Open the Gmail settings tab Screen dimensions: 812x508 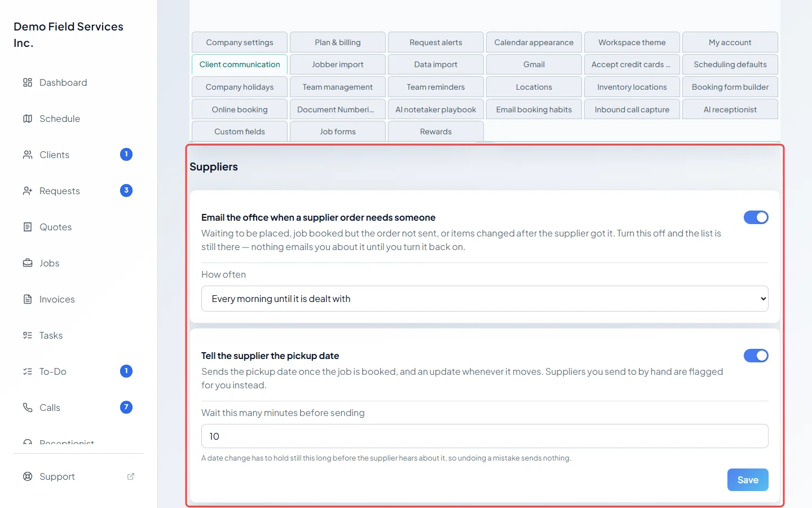(534, 64)
